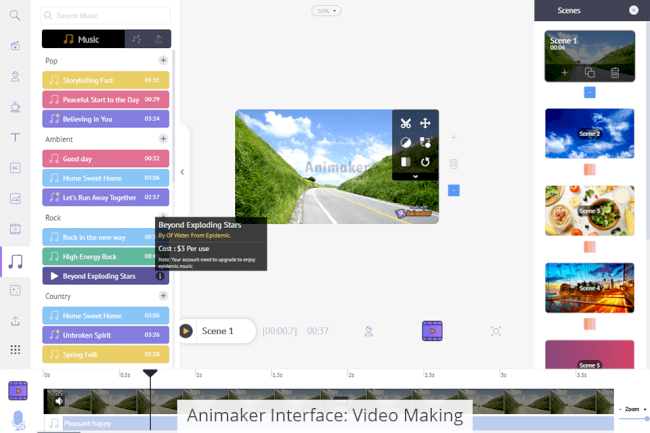This screenshot has width=650, height=433.
Task: Duplicate Scene 1 using copy icon
Action: click(x=589, y=73)
